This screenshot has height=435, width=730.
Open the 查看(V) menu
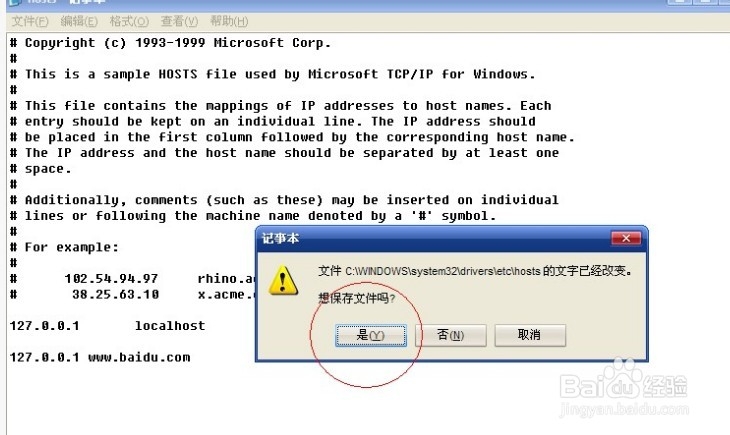point(179,21)
